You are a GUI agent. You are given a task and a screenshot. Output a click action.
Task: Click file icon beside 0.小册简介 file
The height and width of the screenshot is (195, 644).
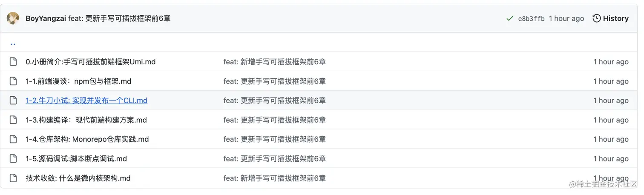click(13, 62)
